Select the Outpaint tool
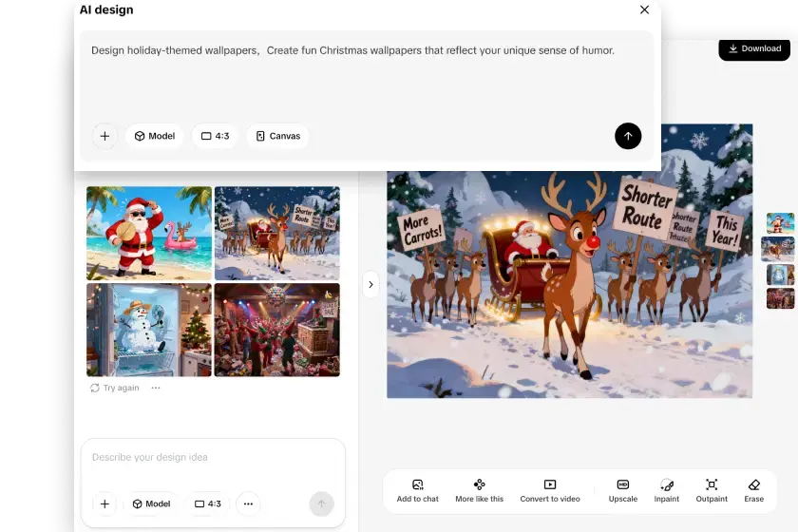Viewport: 798px width, 532px height. [x=712, y=491]
